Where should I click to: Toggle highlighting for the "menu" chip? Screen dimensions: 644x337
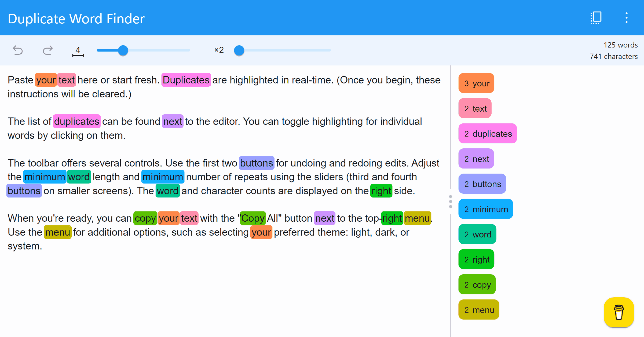(478, 310)
